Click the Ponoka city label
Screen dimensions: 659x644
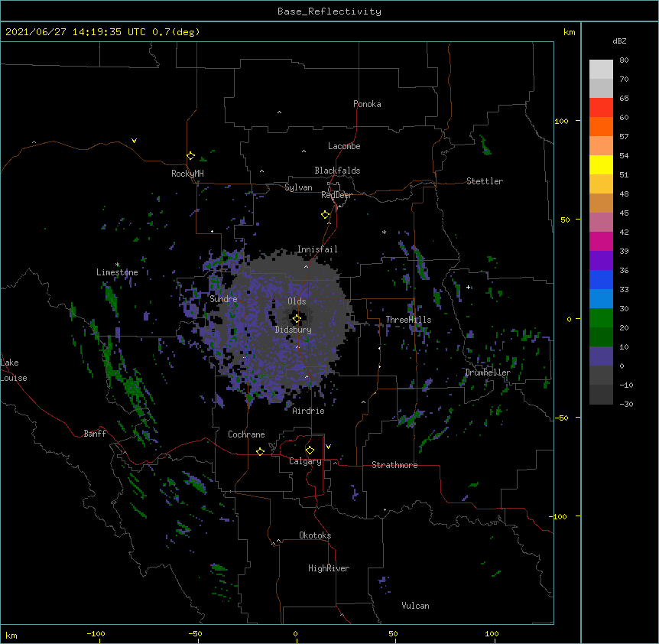367,104
